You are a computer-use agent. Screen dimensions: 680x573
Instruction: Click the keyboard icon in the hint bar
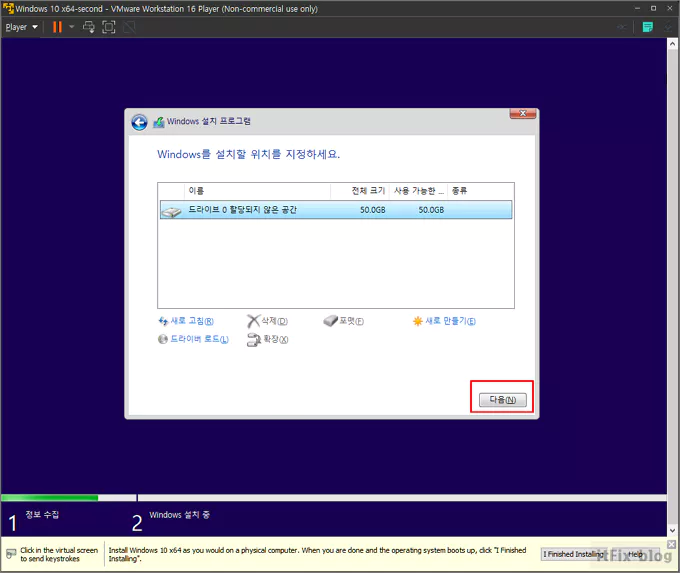[11, 554]
